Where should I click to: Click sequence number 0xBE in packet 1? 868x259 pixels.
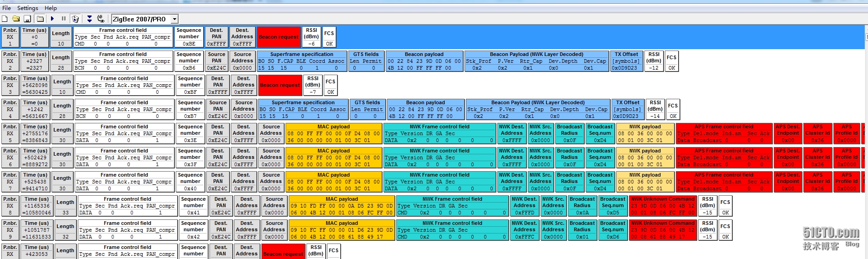189,37
